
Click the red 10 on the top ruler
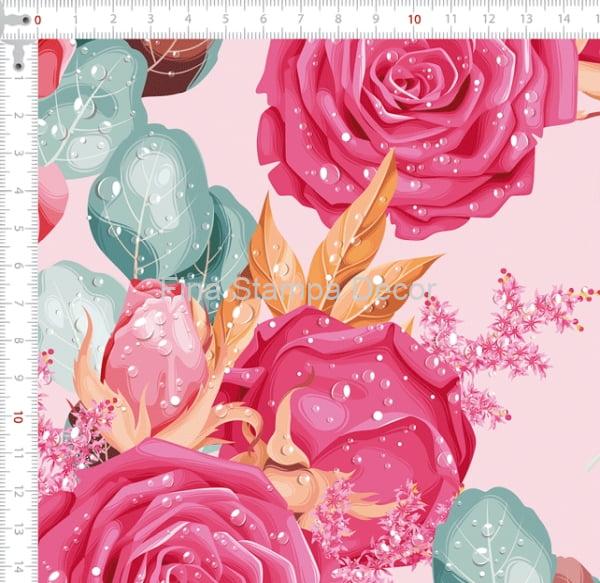[414, 19]
